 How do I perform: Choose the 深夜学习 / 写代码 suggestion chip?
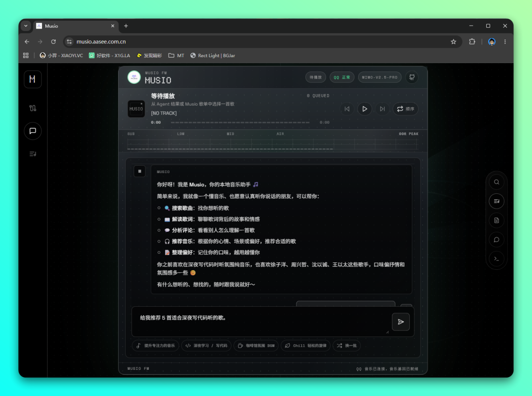pos(206,345)
